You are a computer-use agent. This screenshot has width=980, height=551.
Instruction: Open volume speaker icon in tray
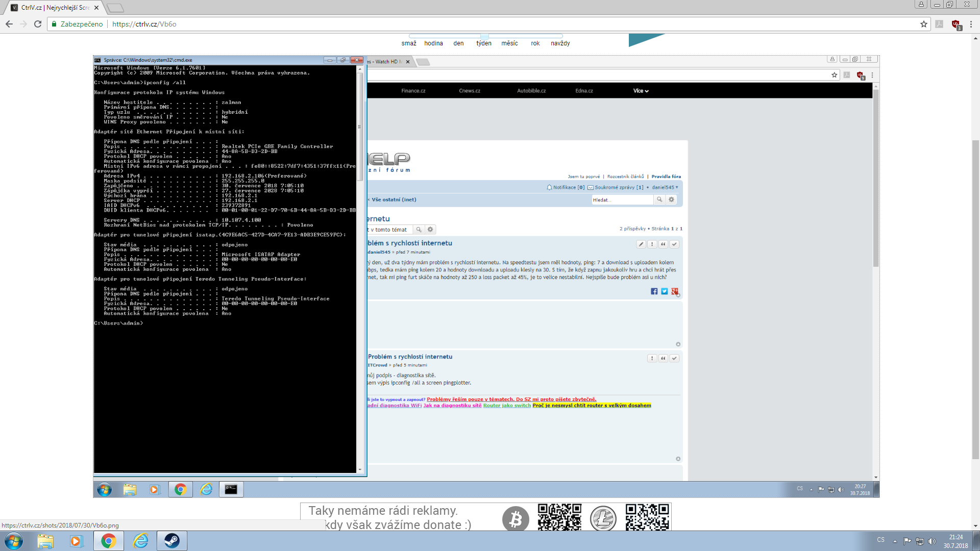[x=932, y=541]
